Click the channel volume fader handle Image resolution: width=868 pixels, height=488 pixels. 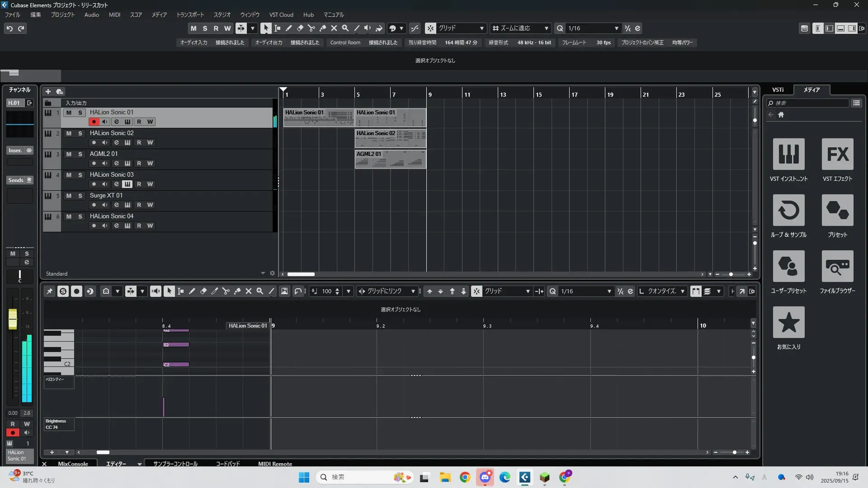click(13, 319)
